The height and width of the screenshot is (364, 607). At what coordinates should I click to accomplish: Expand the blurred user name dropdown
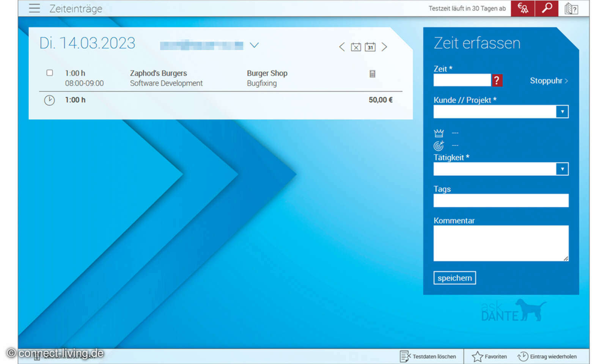pyautogui.click(x=254, y=45)
